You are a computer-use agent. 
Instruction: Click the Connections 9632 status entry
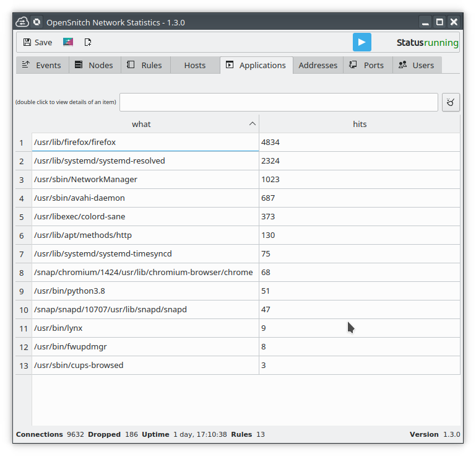(x=50, y=434)
